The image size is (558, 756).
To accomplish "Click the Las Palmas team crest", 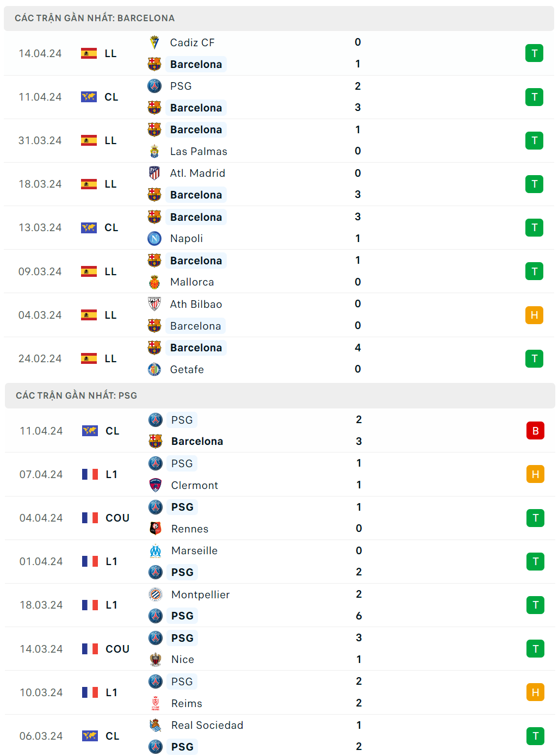I will pyautogui.click(x=154, y=151).
